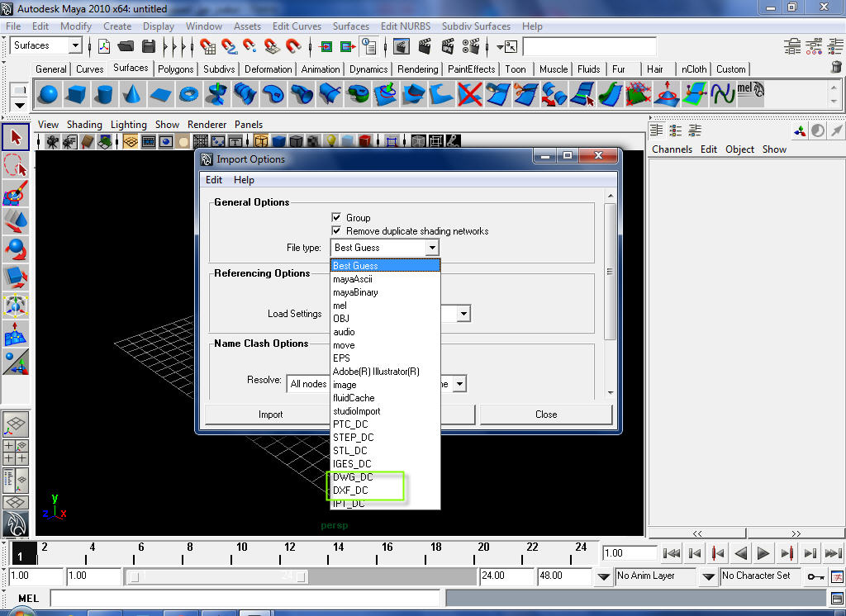
Task: Click frame 12 on the time slider
Action: (x=281, y=555)
